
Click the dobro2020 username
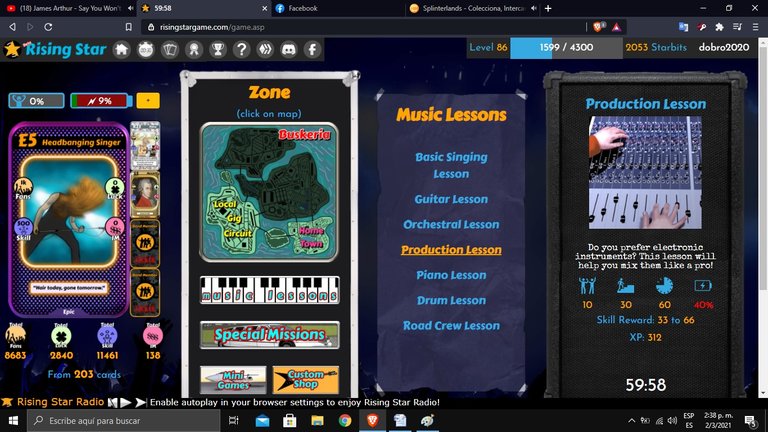(723, 48)
